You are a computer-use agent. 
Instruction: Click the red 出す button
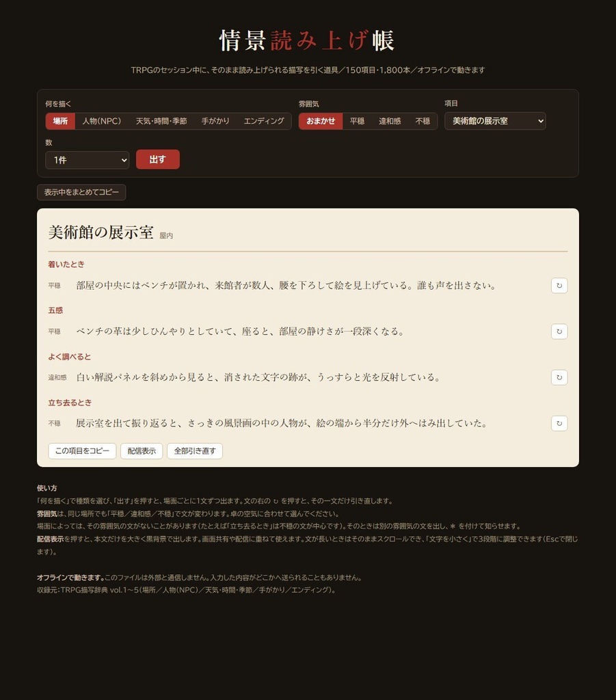(x=158, y=159)
